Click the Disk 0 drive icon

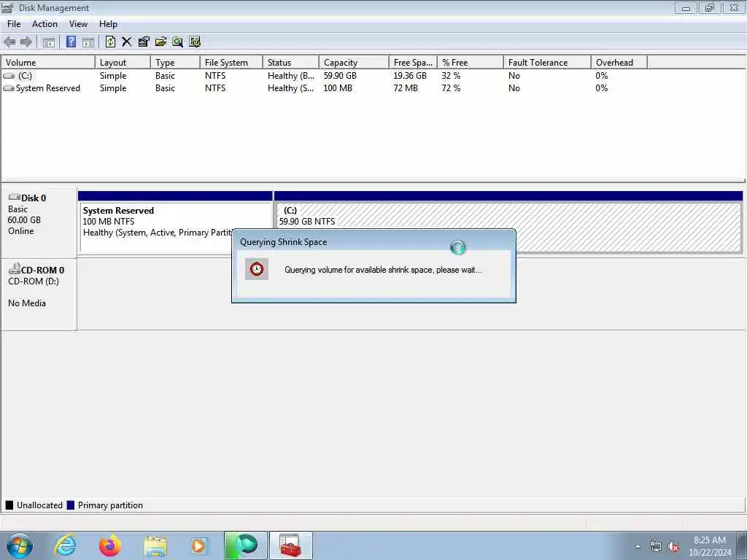pyautogui.click(x=15, y=197)
